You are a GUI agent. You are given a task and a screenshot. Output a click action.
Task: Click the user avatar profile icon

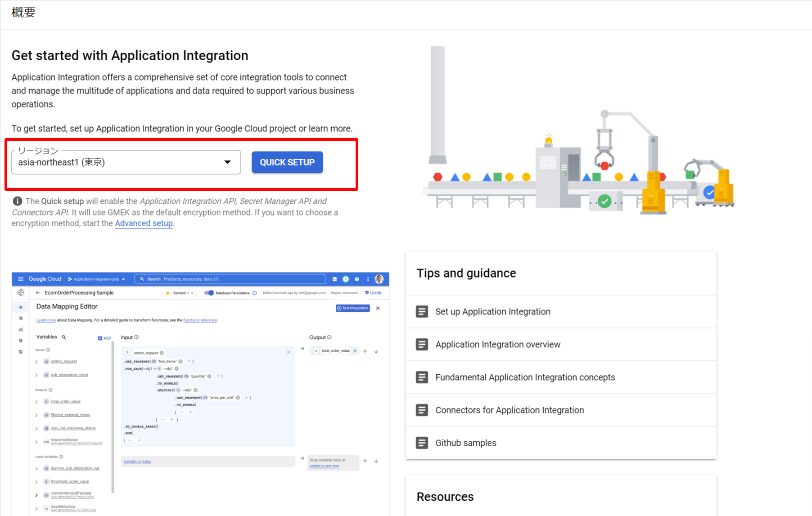379,279
